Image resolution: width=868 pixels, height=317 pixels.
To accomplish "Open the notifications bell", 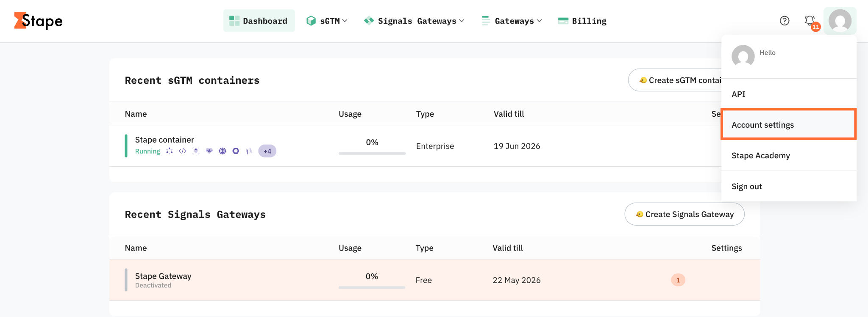I will tap(810, 21).
